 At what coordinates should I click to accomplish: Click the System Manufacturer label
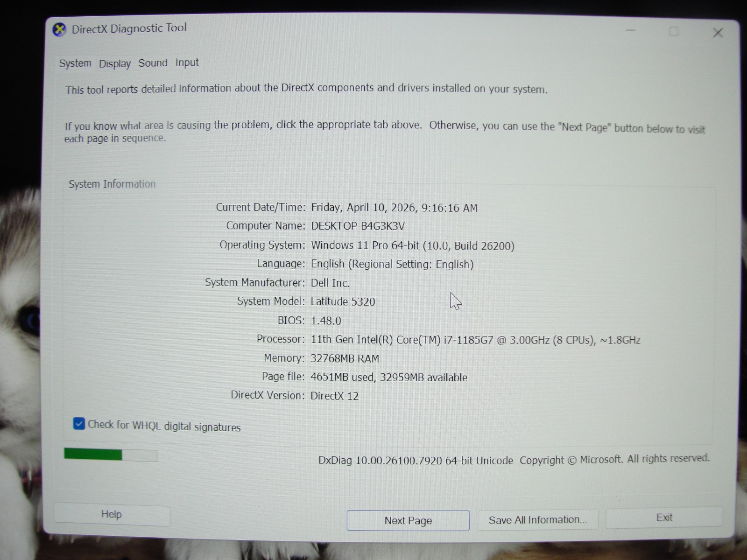coord(255,282)
